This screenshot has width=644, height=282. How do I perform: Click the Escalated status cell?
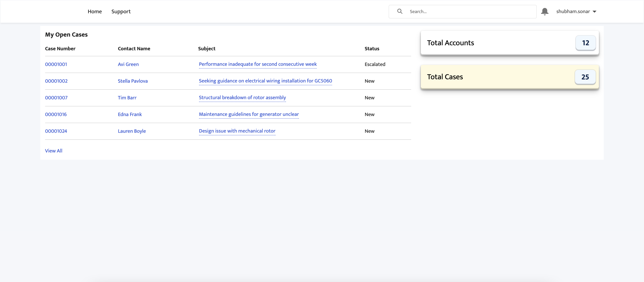click(x=375, y=64)
